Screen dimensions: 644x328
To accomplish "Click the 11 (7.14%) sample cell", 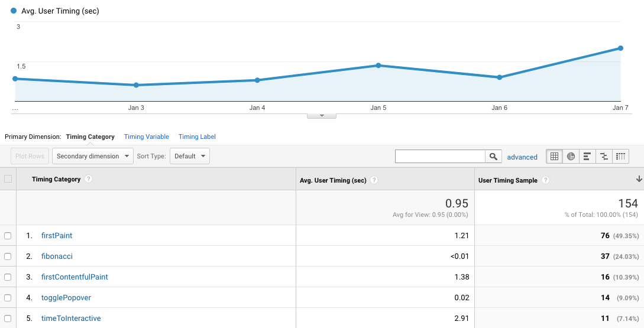I will click(619, 318).
